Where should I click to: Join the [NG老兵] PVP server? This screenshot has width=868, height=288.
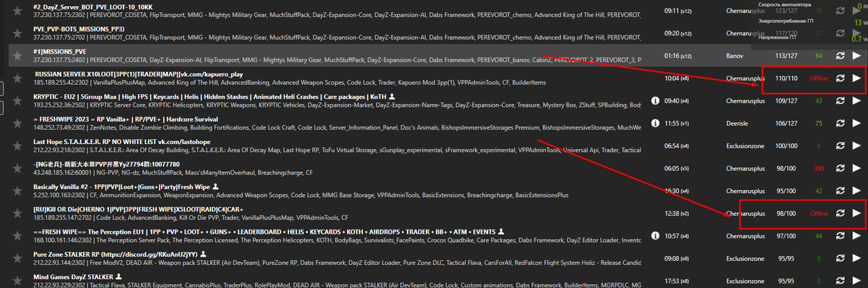coord(856,168)
